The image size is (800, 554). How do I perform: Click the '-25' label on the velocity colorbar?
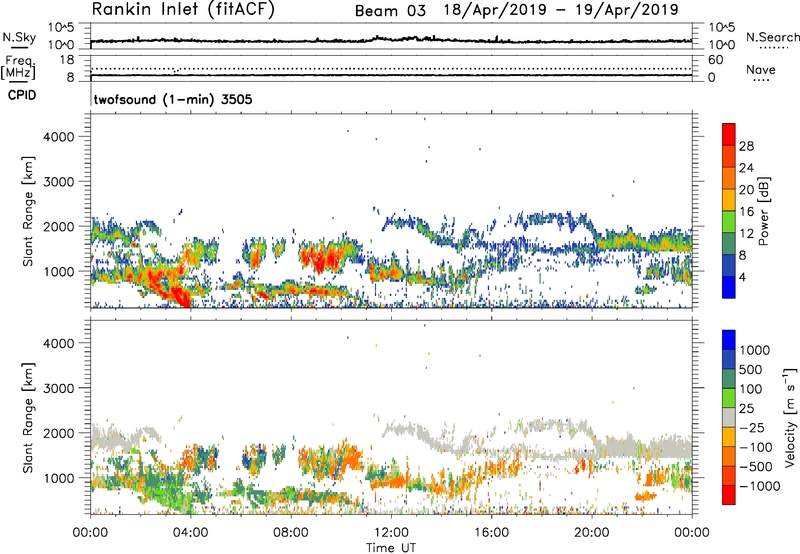pyautogui.click(x=752, y=428)
